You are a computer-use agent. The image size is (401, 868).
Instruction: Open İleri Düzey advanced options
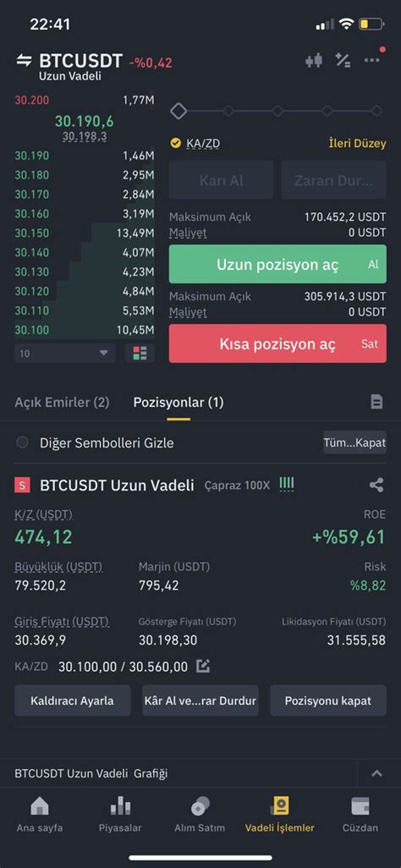point(358,144)
